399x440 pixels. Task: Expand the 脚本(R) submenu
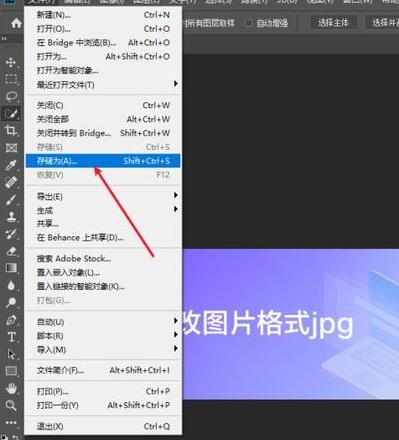coord(103,335)
